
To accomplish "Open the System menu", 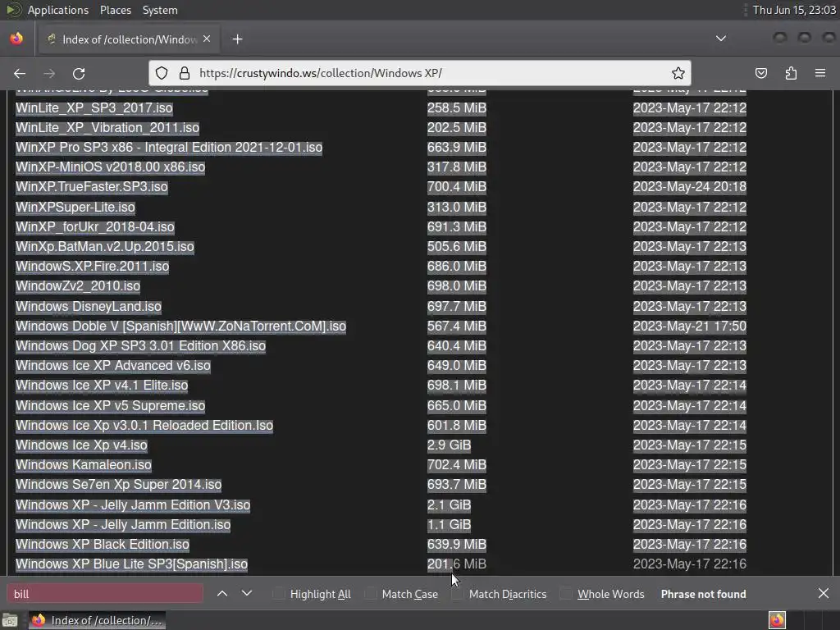I will (160, 10).
